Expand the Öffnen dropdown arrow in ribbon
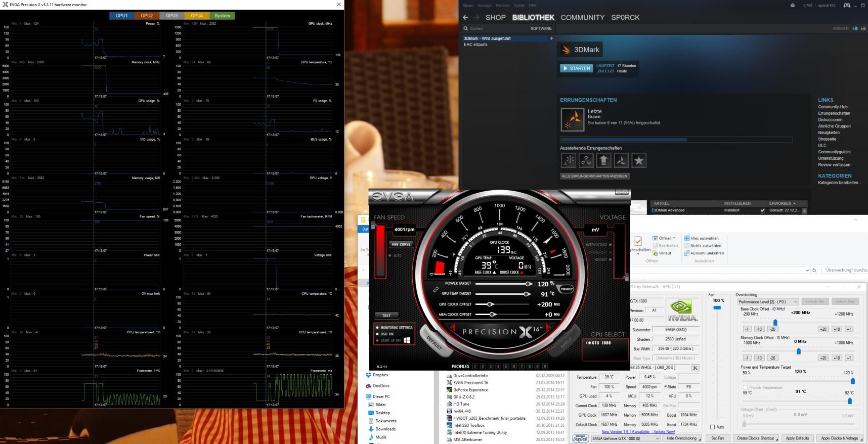 675,238
